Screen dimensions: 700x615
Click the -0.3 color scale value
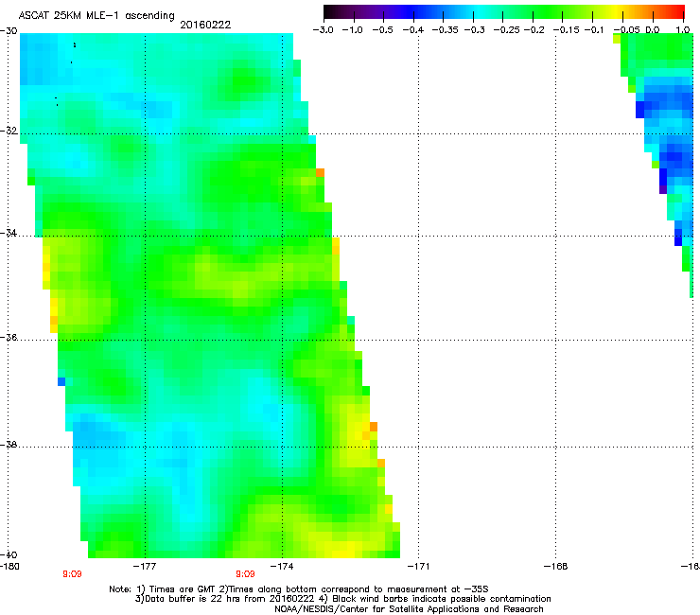tap(475, 30)
